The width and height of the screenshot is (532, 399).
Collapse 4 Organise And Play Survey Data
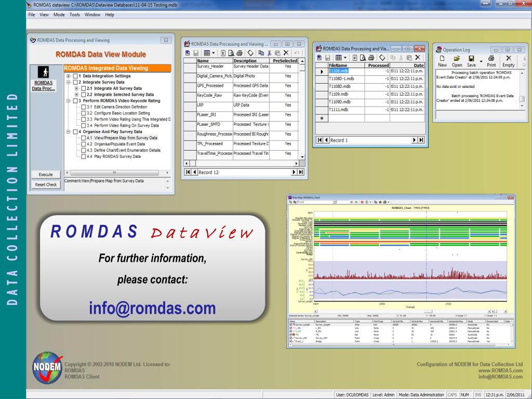(68, 131)
